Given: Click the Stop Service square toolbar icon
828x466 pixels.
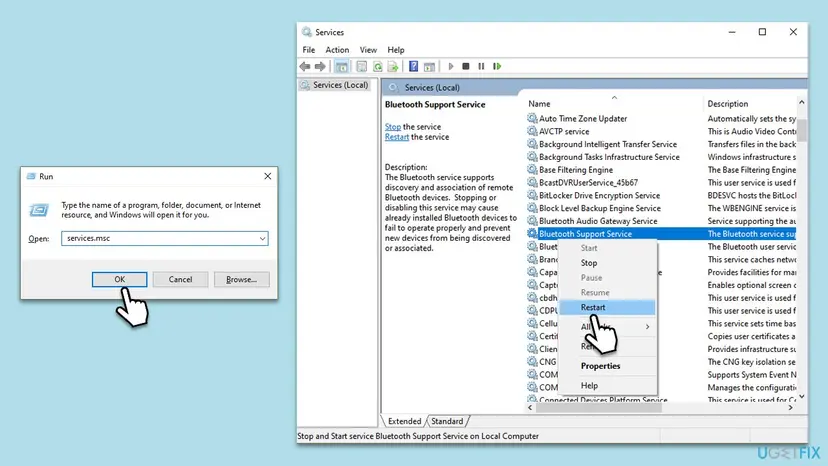Looking at the screenshot, I should click(x=466, y=67).
